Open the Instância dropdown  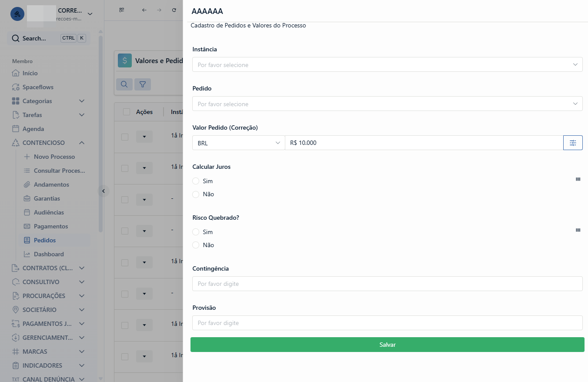tap(387, 64)
